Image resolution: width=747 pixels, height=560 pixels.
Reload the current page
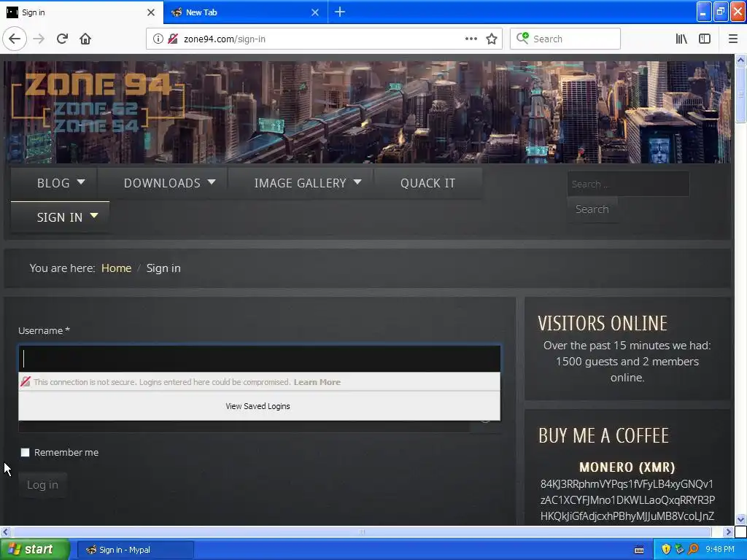(x=62, y=39)
